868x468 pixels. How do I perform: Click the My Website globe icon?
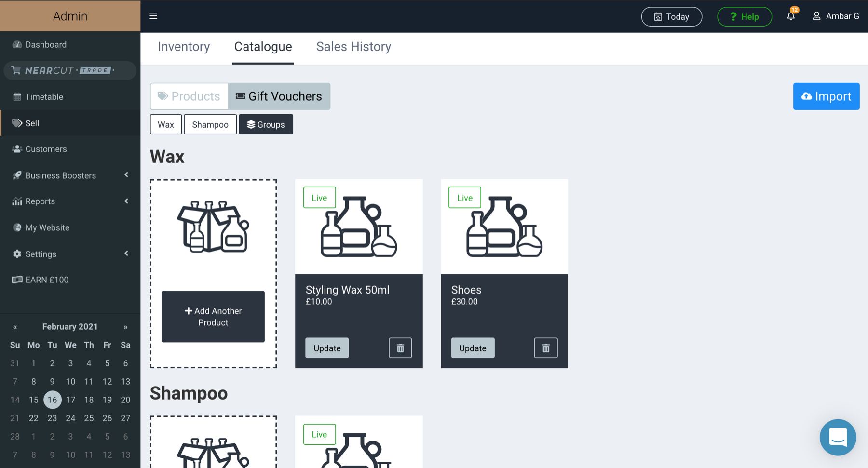point(17,227)
